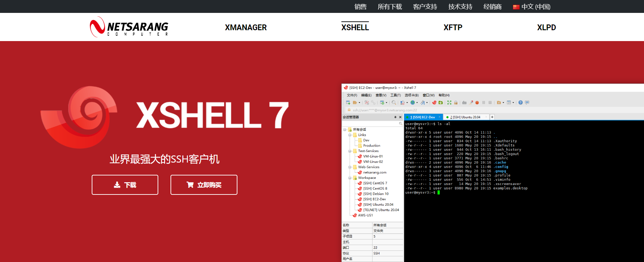Close the session manager panel
Viewport: 644px width, 262px height.
[x=400, y=117]
